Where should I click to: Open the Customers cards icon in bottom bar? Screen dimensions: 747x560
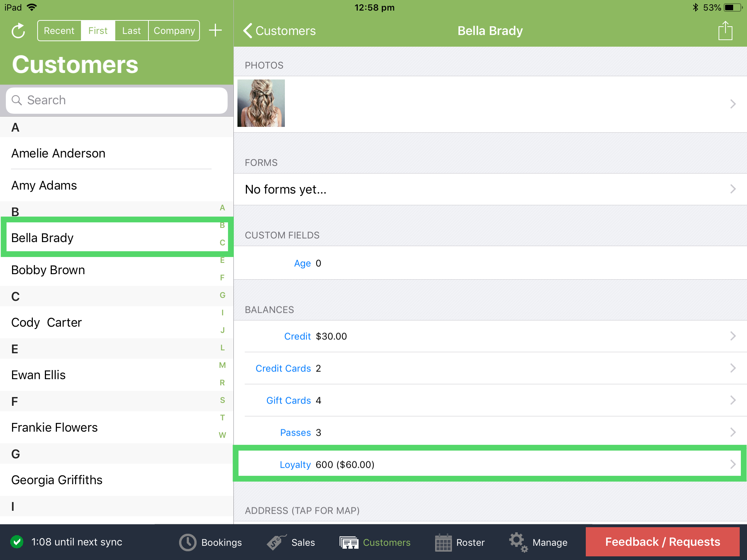coord(349,542)
